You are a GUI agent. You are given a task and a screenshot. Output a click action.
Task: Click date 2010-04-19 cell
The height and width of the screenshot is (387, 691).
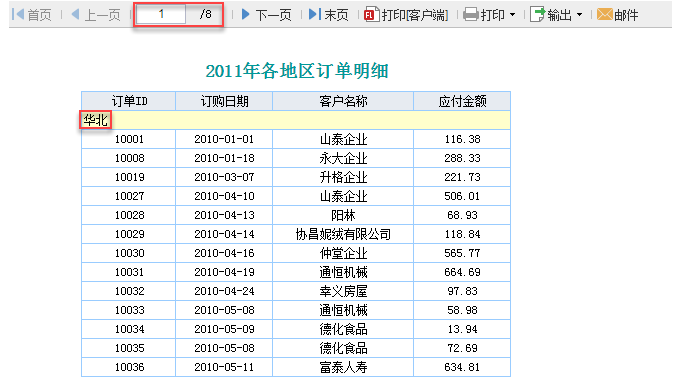click(x=224, y=272)
